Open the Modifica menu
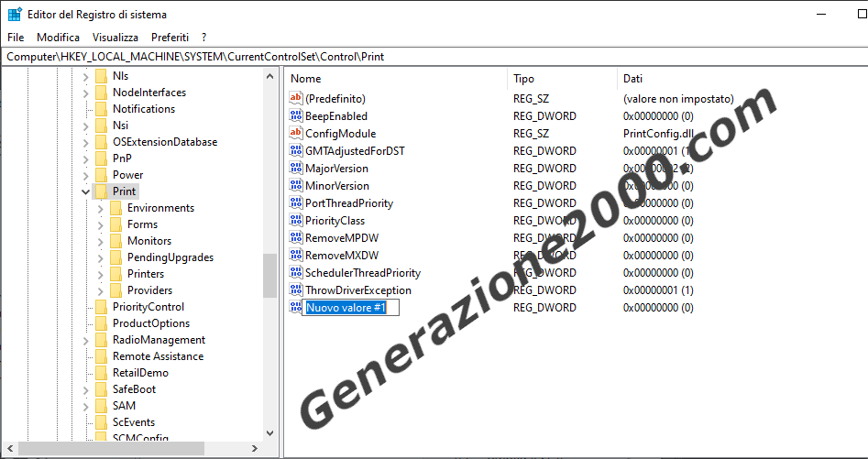868x459 pixels. (58, 37)
